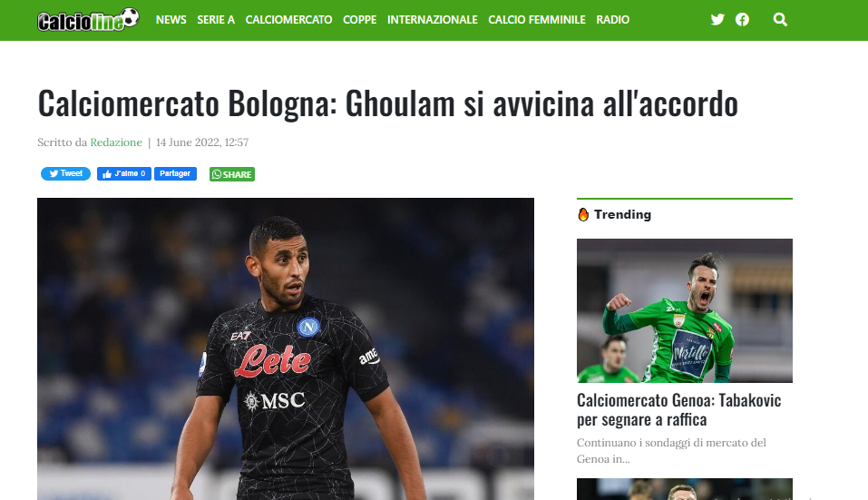The width and height of the screenshot is (868, 500).
Task: Click the Tabakovic trending article thumbnail
Action: coord(685,310)
